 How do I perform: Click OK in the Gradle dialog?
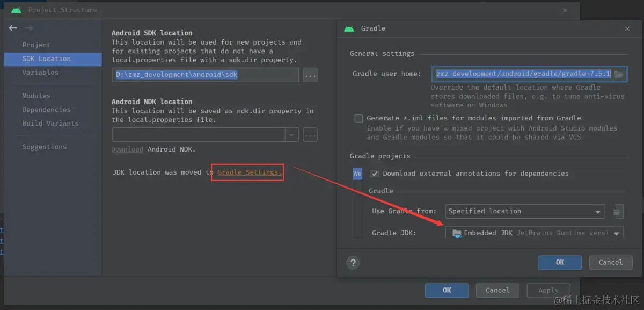(560, 262)
